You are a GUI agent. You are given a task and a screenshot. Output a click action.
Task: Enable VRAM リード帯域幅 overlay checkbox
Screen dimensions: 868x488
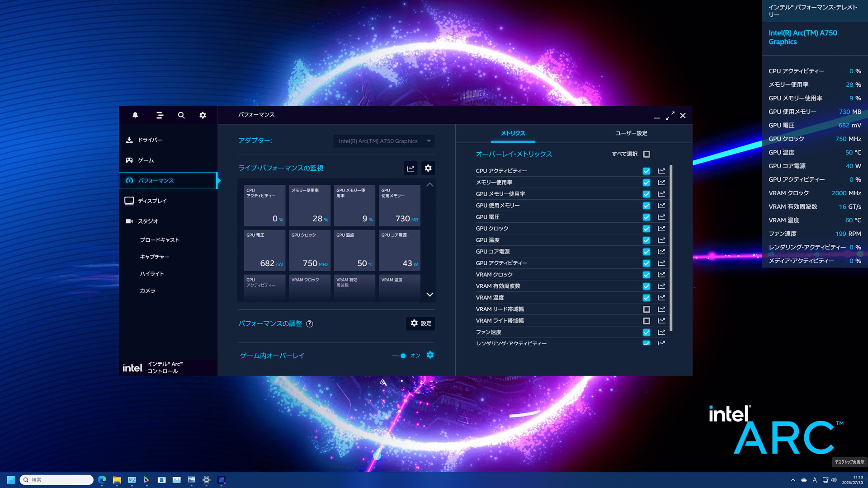(x=646, y=309)
